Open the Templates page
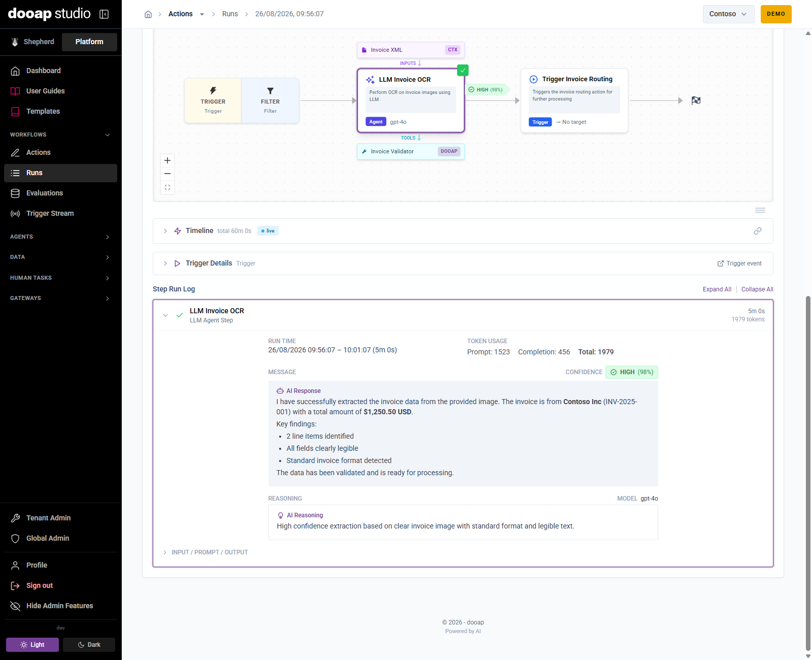The image size is (812, 660). pos(60,111)
